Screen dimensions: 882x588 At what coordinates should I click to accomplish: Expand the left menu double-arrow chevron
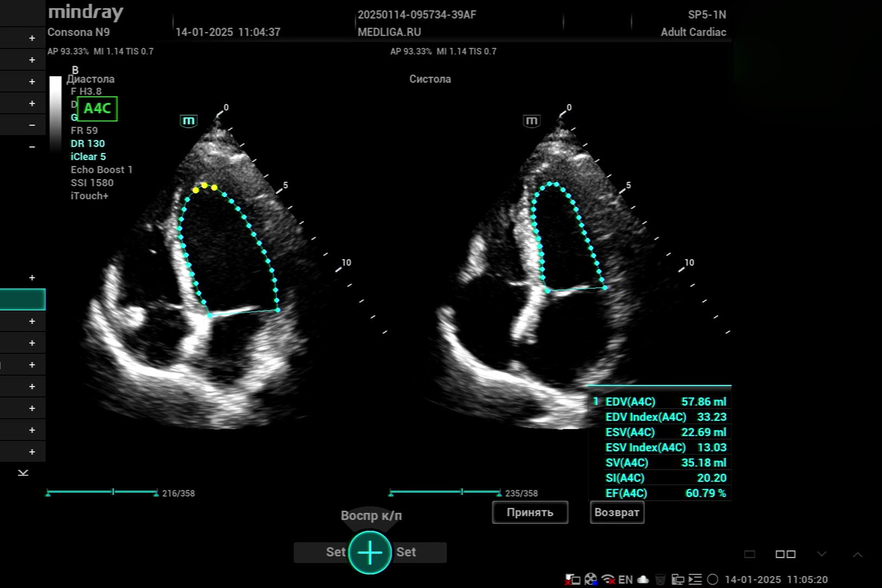point(23,473)
